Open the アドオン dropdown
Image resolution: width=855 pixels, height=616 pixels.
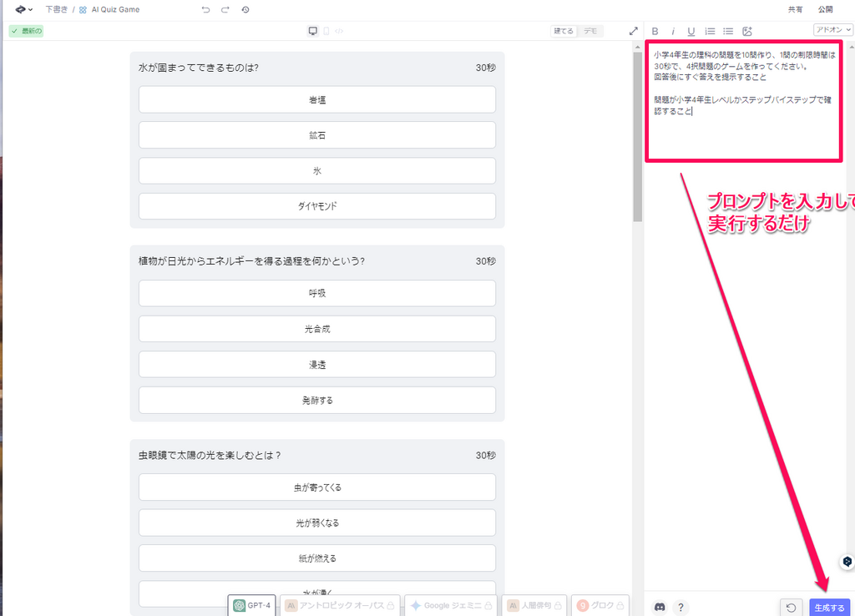(832, 29)
